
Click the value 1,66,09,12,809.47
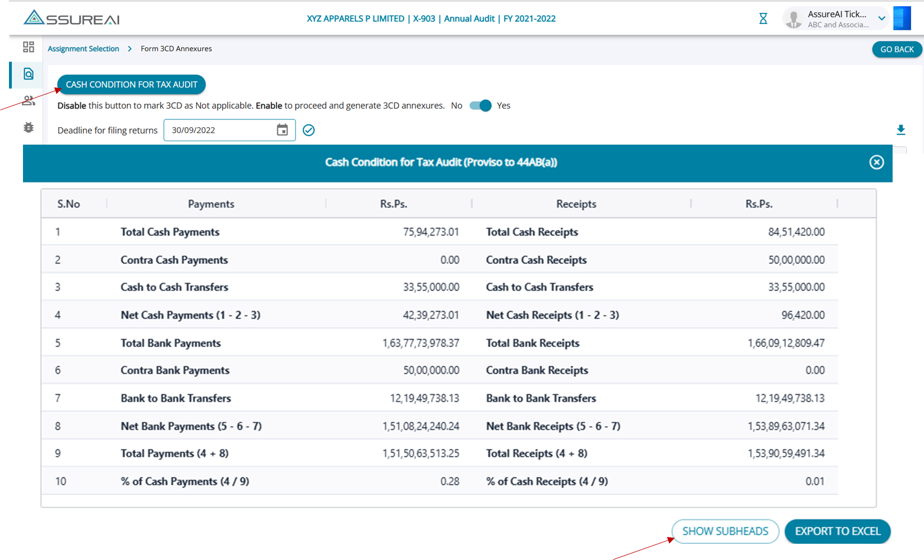coord(786,343)
